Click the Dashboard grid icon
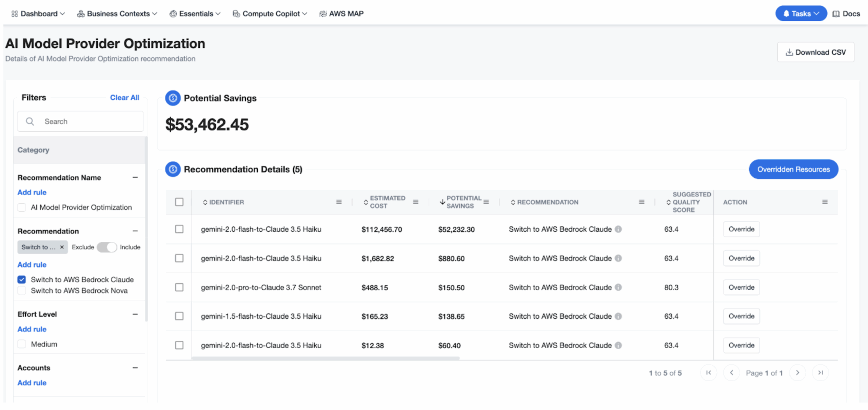The height and width of the screenshot is (410, 868). 15,14
